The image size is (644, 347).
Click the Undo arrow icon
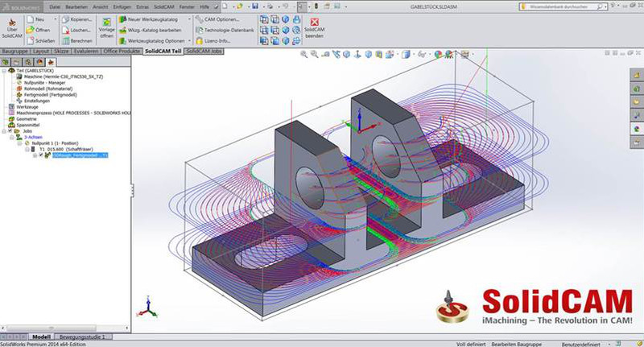[285, 6]
